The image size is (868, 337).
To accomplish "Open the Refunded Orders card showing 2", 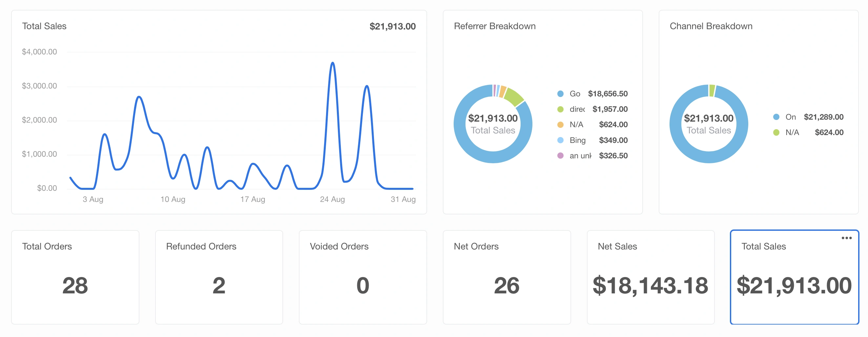I will (x=219, y=277).
